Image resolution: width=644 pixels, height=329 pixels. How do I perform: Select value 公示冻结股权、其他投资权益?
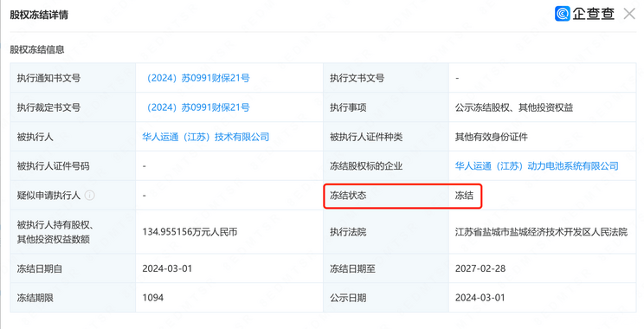pos(514,107)
